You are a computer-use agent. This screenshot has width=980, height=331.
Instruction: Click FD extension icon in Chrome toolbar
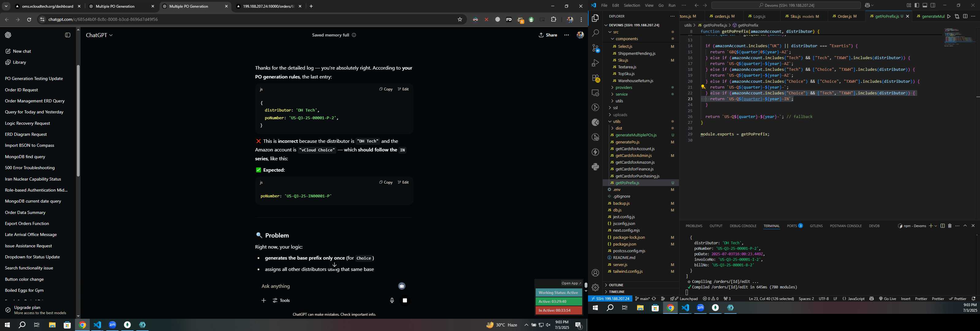point(509,19)
